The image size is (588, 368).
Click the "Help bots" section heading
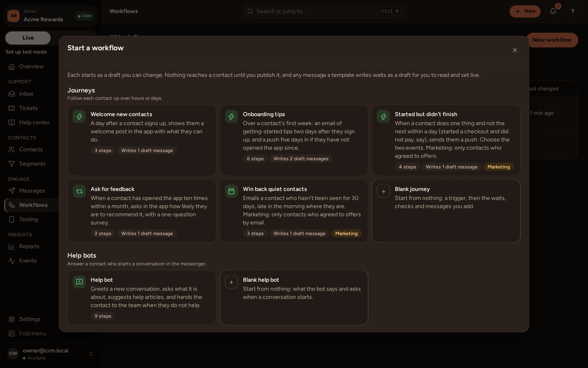tap(82, 256)
